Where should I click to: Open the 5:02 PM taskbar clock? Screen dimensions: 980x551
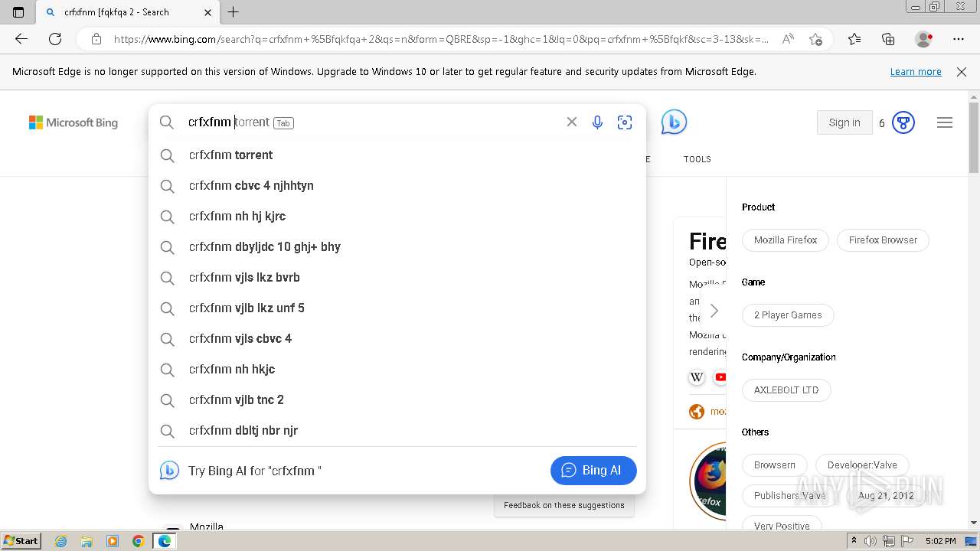click(x=940, y=541)
